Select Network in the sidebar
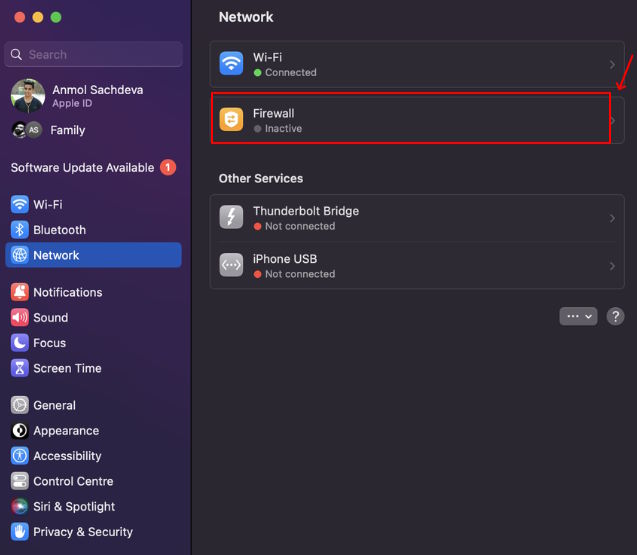 click(x=93, y=255)
